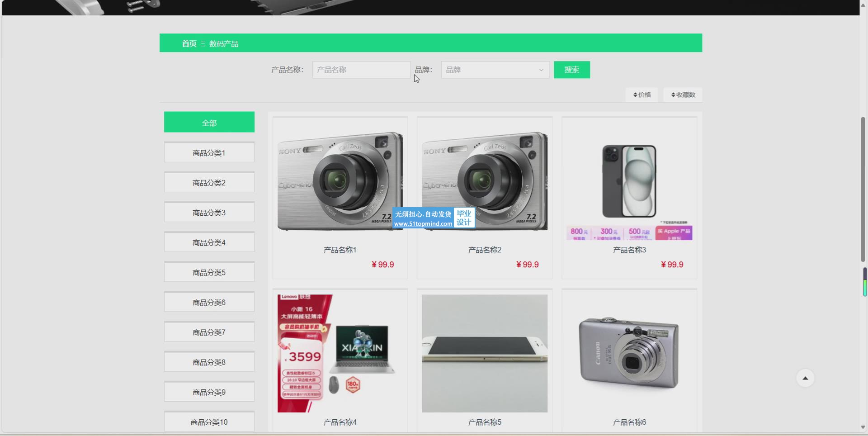Open Sony camera image of 产品名称1

[340, 181]
